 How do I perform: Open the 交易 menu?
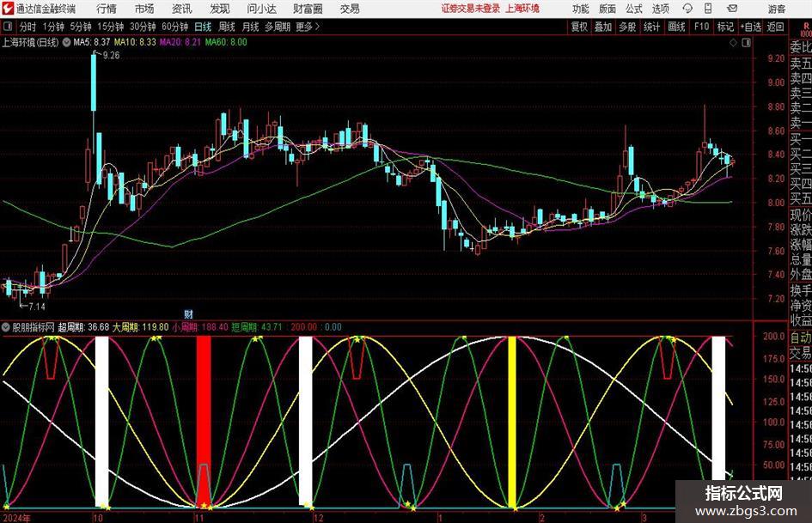click(350, 9)
